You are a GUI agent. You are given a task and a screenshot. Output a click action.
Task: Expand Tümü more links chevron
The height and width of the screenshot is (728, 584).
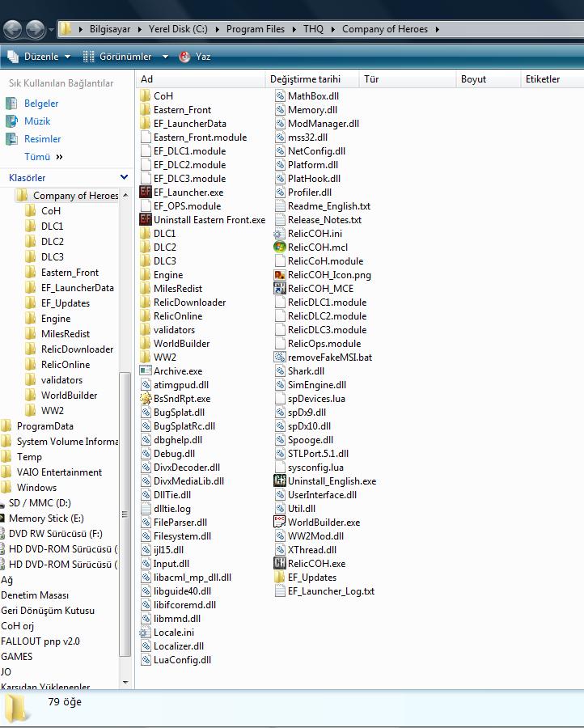click(x=59, y=157)
